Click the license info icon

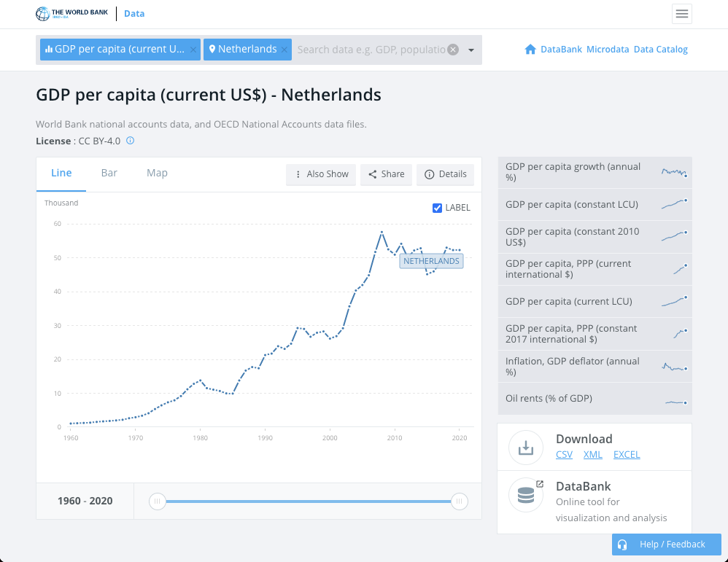pos(131,141)
